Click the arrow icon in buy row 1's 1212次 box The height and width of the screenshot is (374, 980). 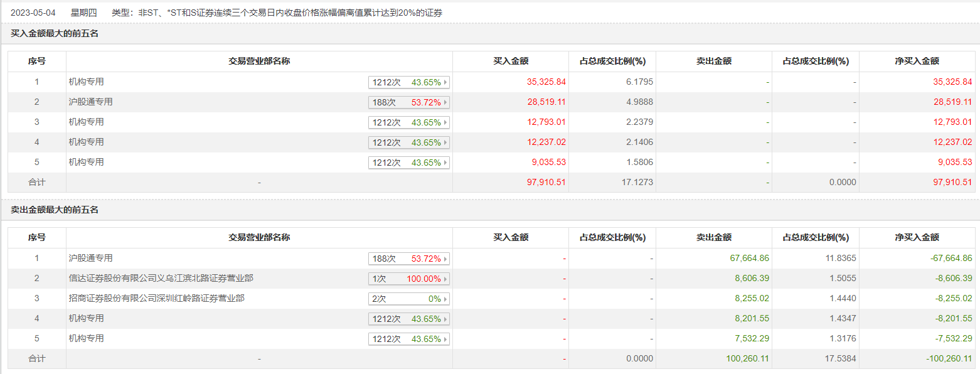coord(445,82)
